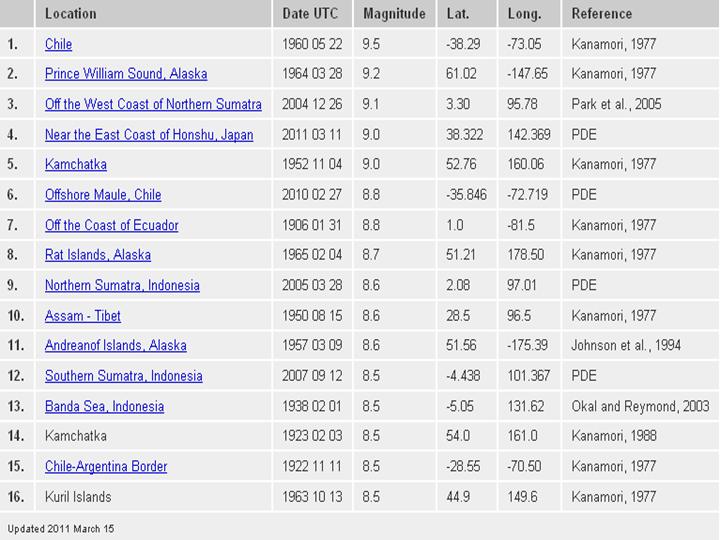Click date 1950 08 15
Image resolution: width=720 pixels, height=540 pixels.
coord(312,315)
